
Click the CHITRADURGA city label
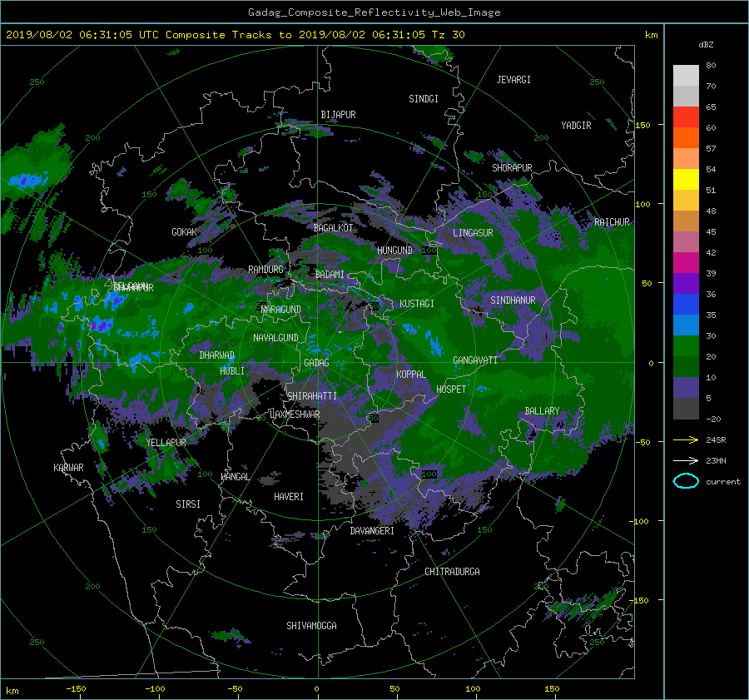(452, 572)
